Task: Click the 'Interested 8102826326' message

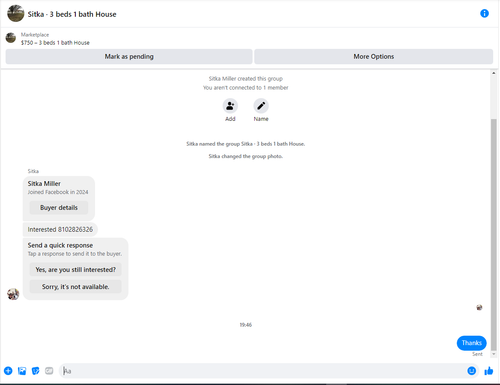Action: (x=60, y=229)
